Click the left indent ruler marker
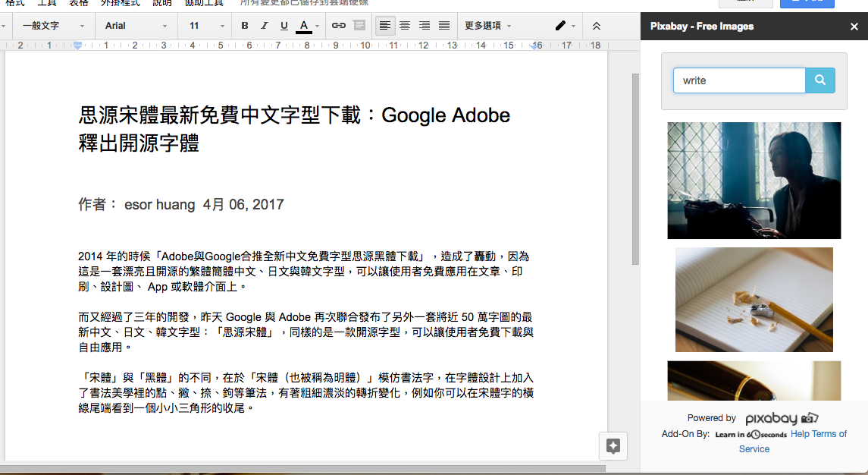Viewport: 868px width, 475px height. point(77,46)
